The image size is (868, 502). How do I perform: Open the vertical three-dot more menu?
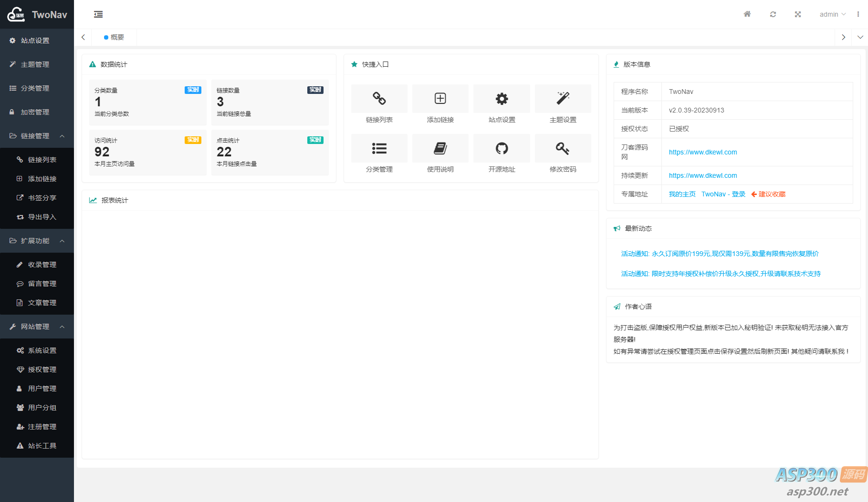point(858,14)
